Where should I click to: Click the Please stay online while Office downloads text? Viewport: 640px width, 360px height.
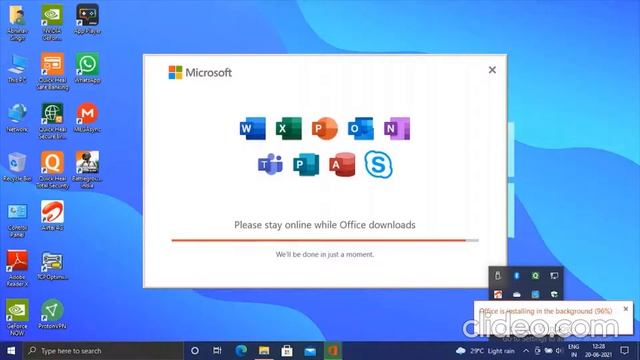point(325,225)
